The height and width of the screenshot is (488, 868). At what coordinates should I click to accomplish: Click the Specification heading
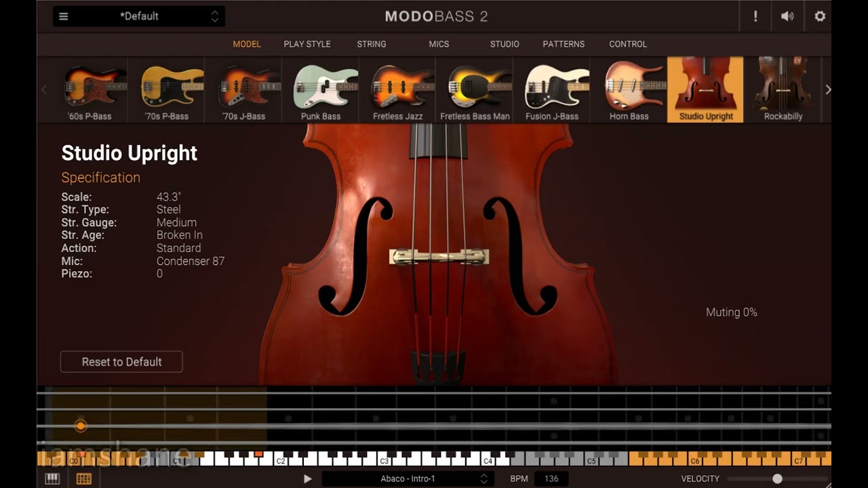tap(101, 178)
